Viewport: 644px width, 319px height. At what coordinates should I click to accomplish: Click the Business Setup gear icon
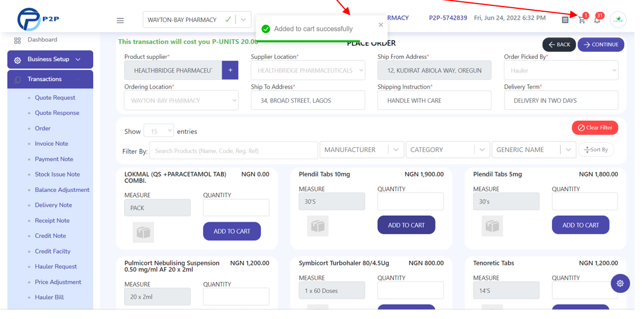17,60
